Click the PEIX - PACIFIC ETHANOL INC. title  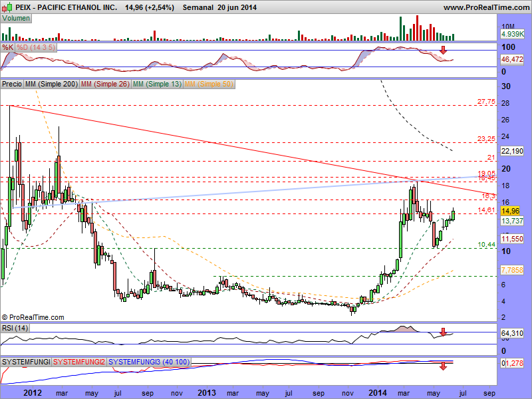pos(66,7)
